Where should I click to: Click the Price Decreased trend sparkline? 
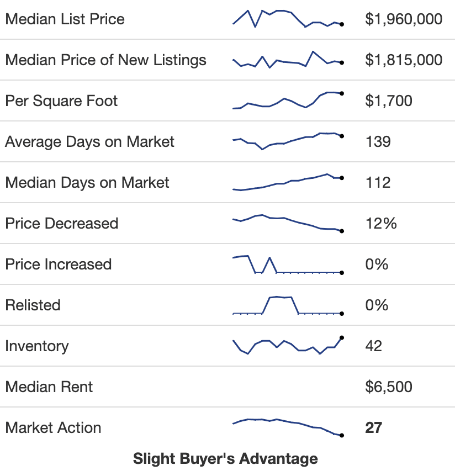288,223
